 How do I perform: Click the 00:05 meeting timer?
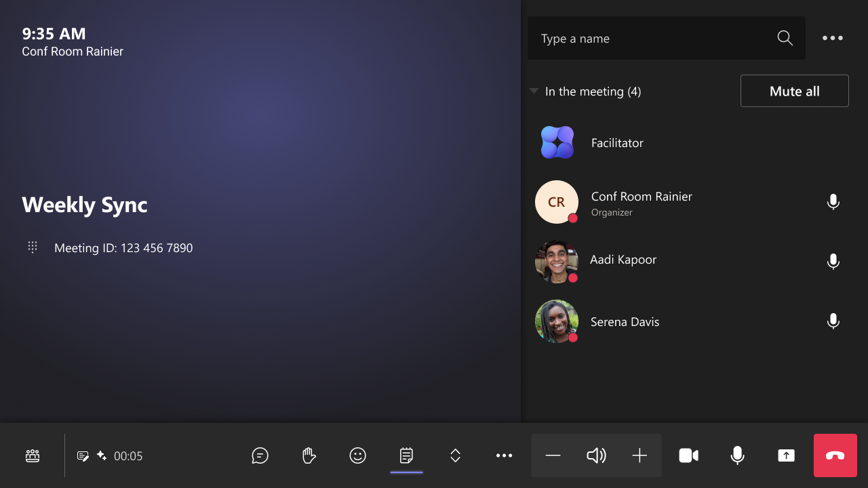[128, 456]
